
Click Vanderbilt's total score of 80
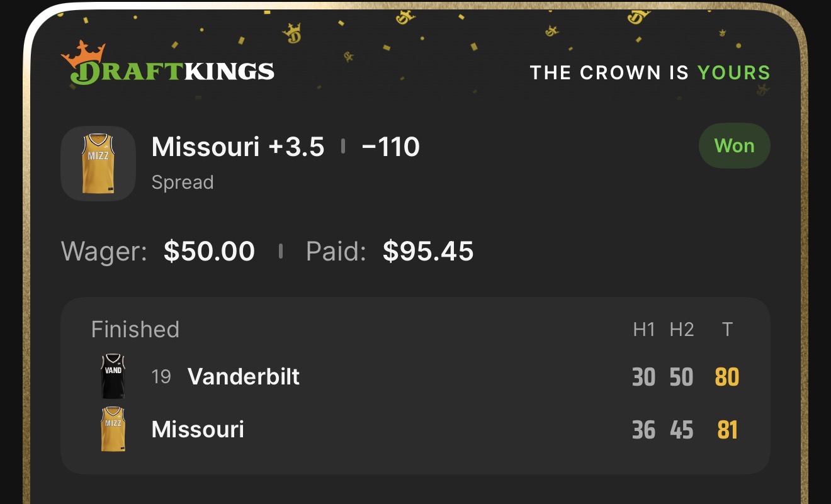pos(727,377)
